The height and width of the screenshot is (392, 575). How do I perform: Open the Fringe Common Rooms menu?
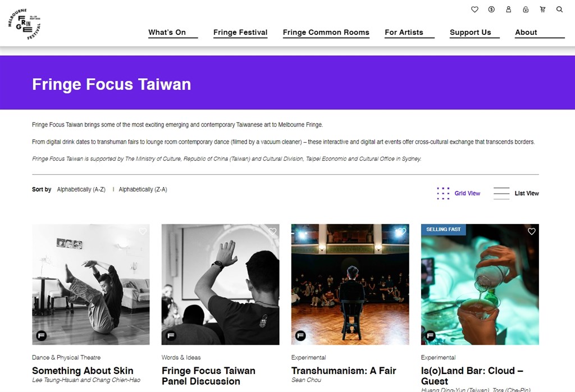pyautogui.click(x=326, y=32)
